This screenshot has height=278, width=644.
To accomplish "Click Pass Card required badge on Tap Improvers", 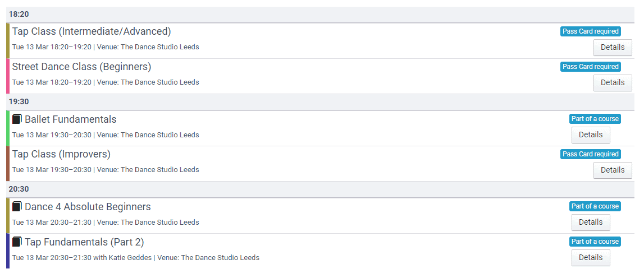I will (x=590, y=154).
